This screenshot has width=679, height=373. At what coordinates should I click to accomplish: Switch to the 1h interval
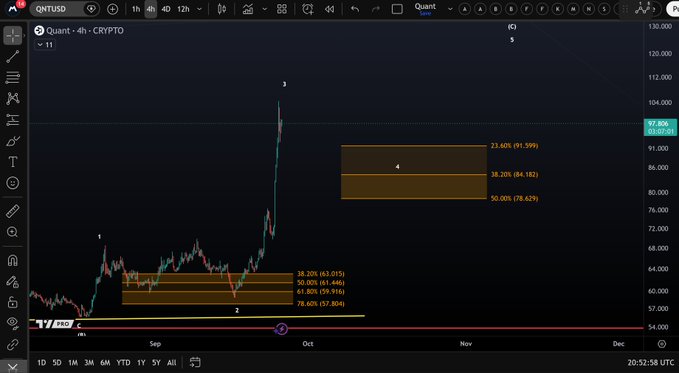[136, 9]
